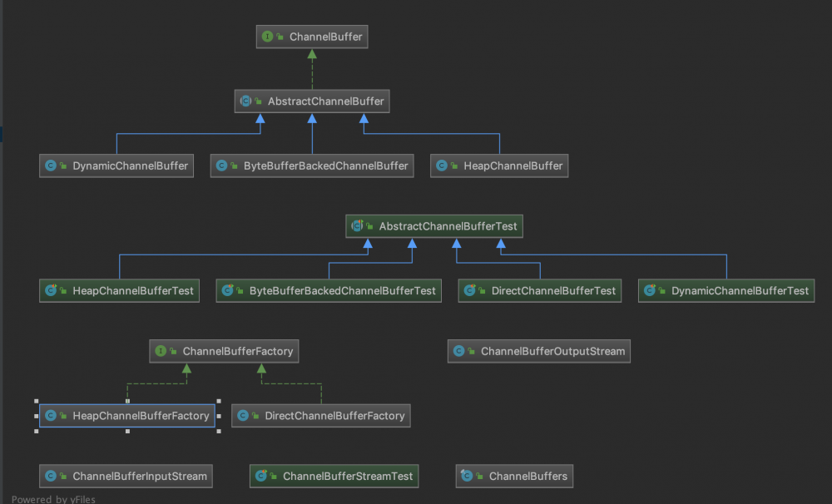Click class icon on ChannelBufferInputStream node
This screenshot has width=832, height=504.
pos(51,476)
